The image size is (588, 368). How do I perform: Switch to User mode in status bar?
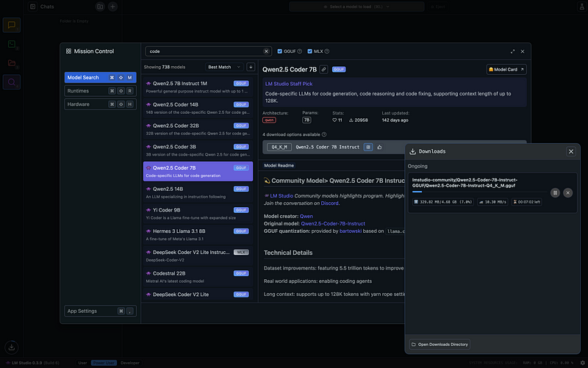[x=82, y=363]
